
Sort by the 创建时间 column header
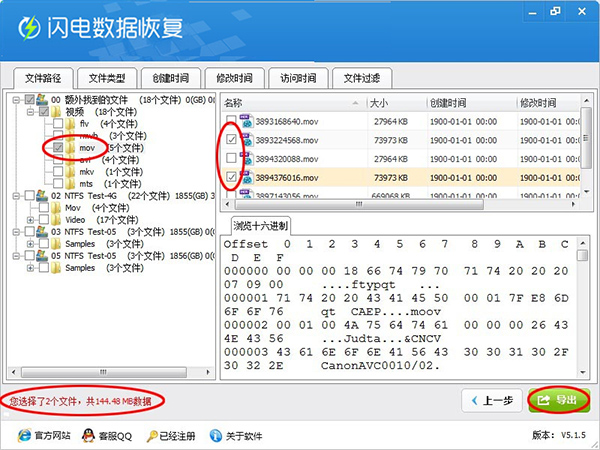[471, 103]
